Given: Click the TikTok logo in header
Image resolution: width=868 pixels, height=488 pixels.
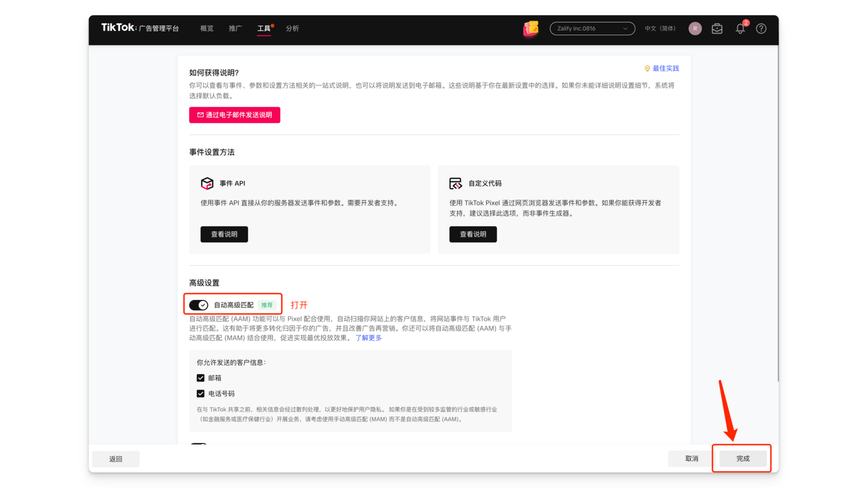Looking at the screenshot, I should [119, 28].
